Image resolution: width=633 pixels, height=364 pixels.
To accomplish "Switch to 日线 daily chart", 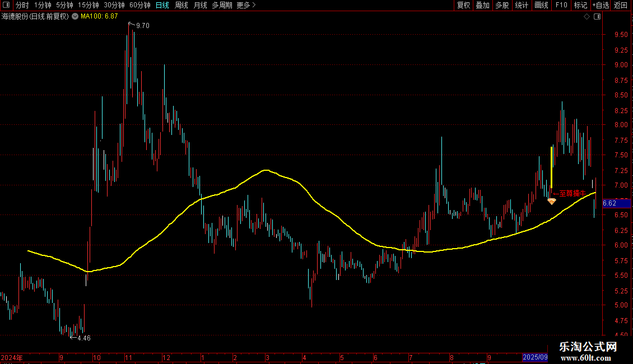I will tap(162, 5).
